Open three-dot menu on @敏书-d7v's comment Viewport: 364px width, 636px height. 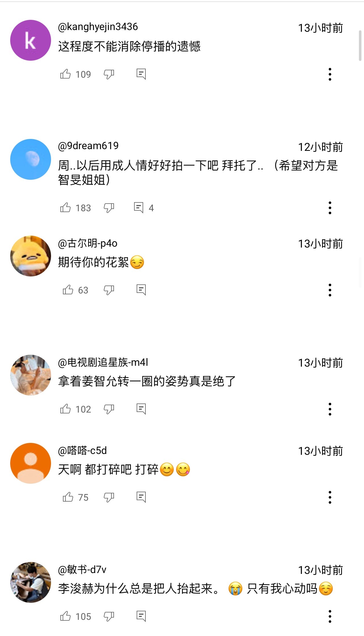coord(330,616)
